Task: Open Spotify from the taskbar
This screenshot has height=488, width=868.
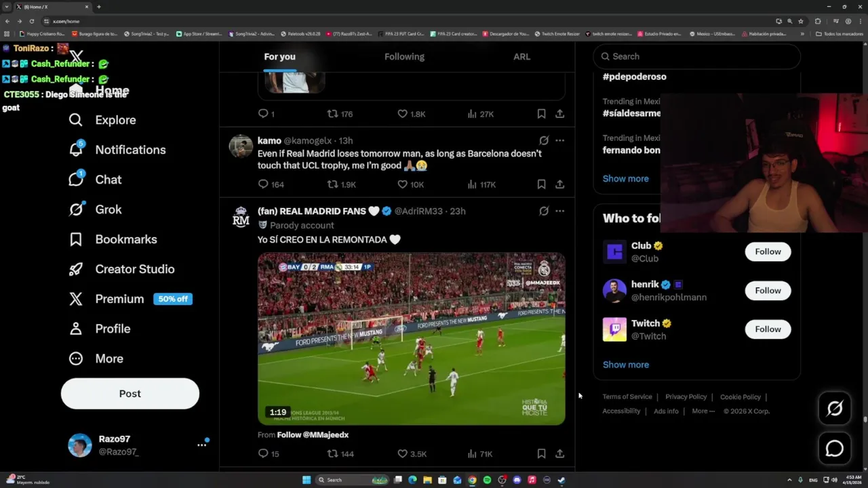Action: 487,480
